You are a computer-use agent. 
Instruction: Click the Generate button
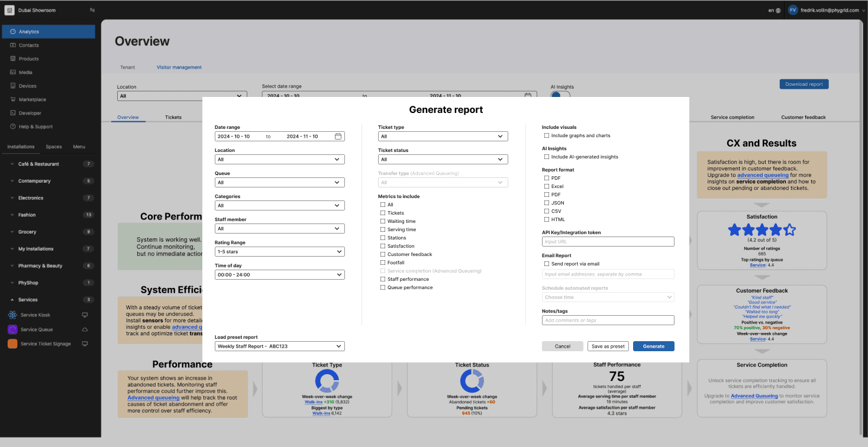pos(653,346)
